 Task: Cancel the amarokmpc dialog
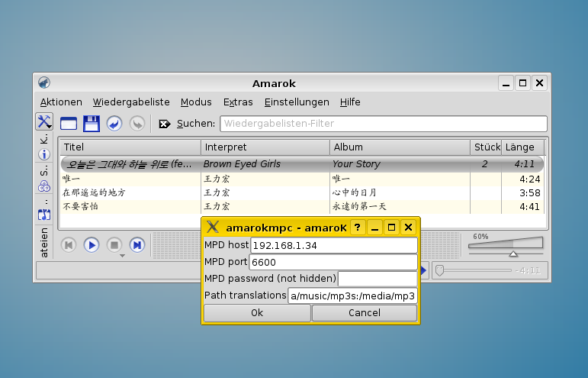(x=365, y=313)
